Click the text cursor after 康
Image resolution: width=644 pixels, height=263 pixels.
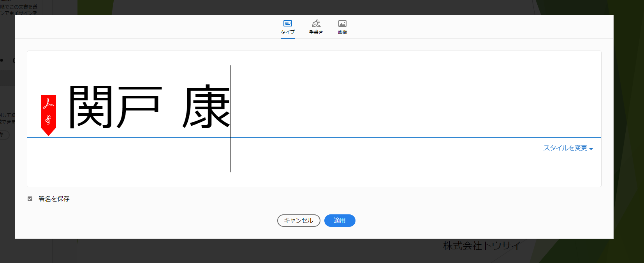tap(231, 117)
